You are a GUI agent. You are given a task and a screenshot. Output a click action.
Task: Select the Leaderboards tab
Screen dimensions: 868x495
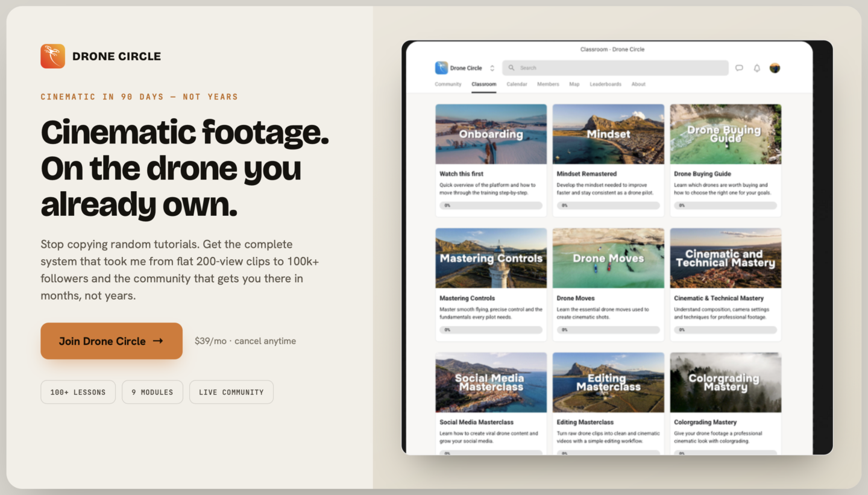pos(605,84)
